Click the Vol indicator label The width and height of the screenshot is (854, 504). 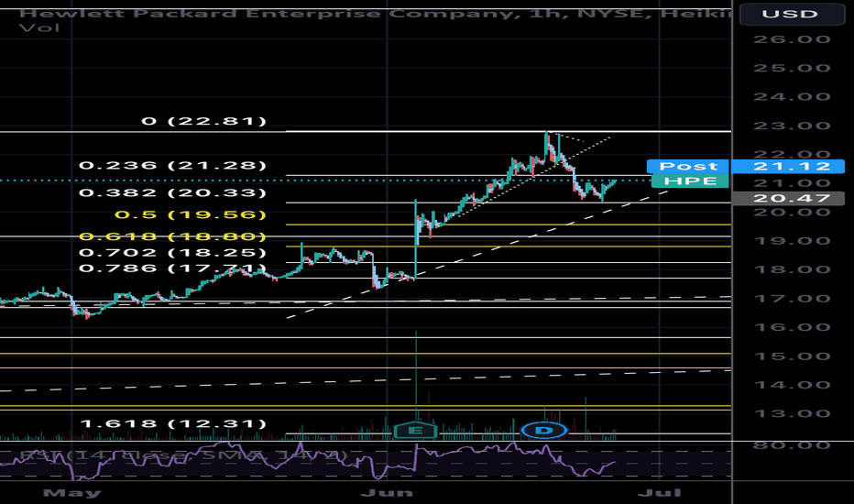pos(39,27)
